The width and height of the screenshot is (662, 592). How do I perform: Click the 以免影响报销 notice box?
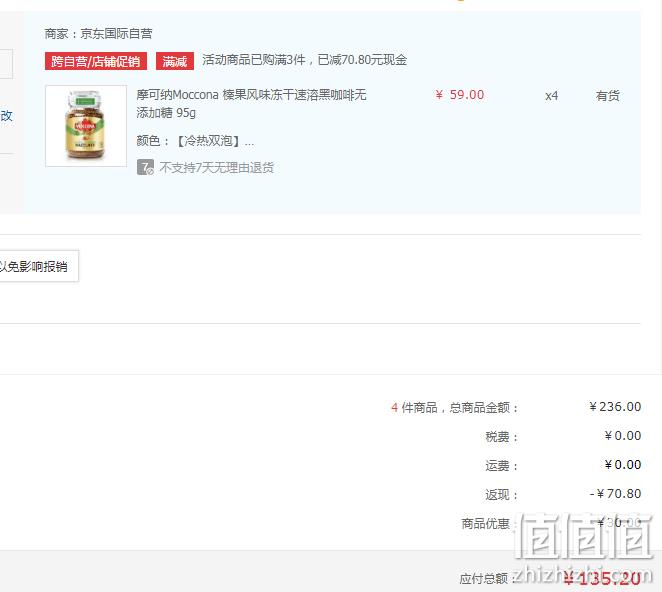coord(39,266)
